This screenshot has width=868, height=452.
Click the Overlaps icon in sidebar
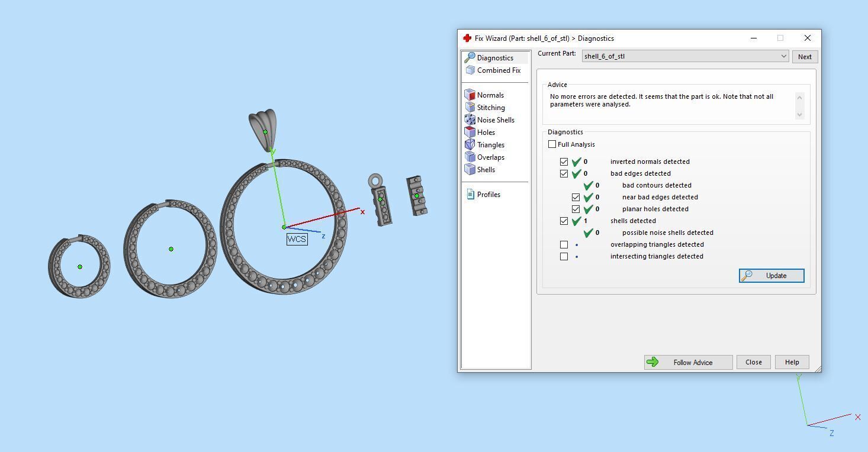point(470,157)
